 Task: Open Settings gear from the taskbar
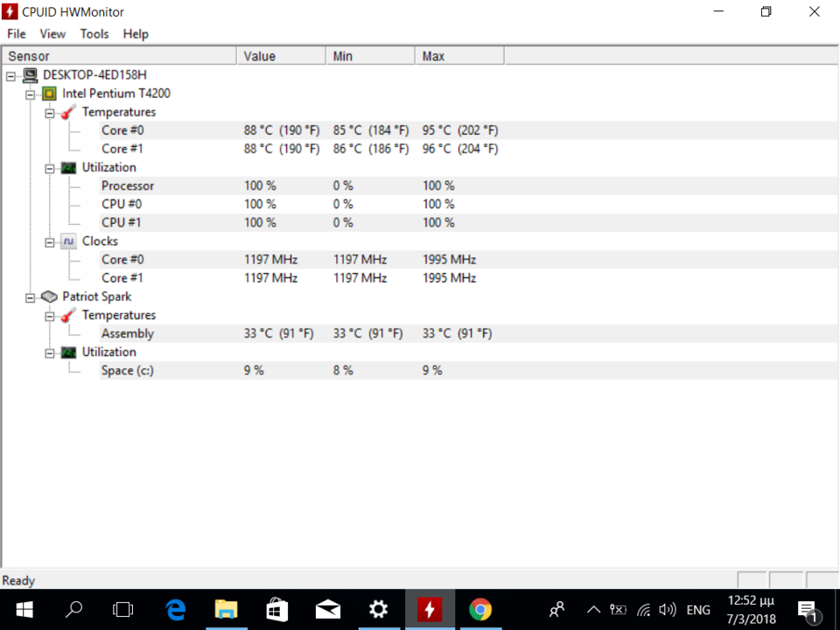(x=379, y=610)
